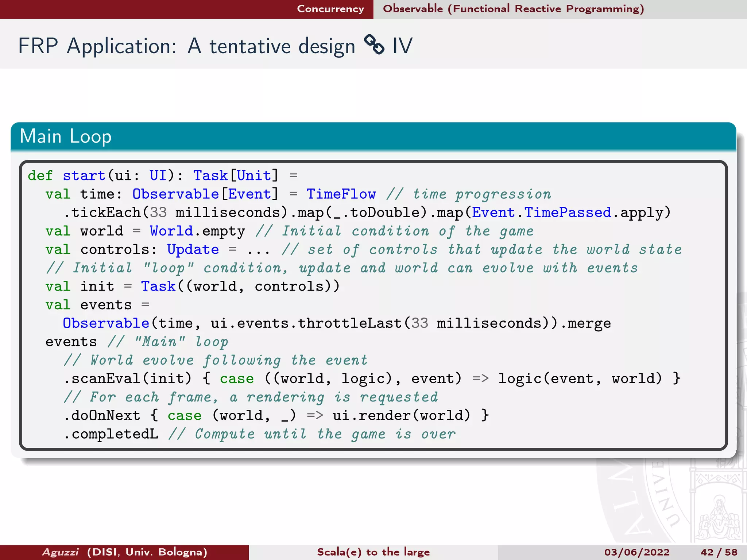Click the chain link icon in the title
Screen dimensions: 747x560
tap(374, 45)
